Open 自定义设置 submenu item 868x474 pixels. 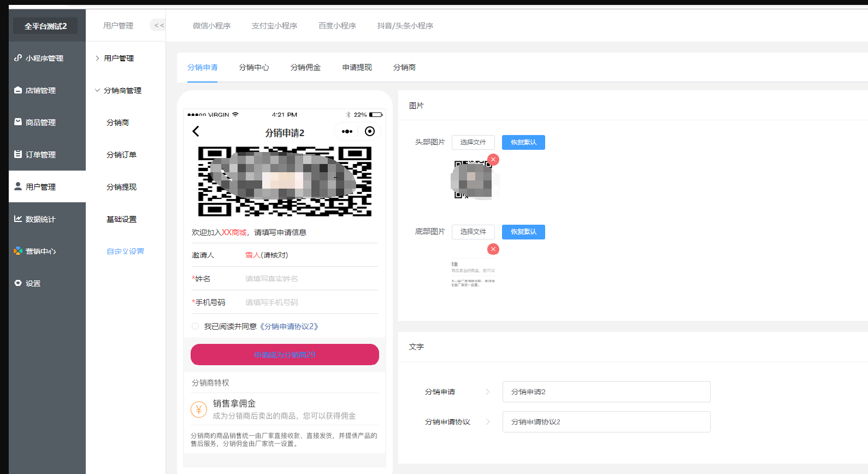click(126, 251)
